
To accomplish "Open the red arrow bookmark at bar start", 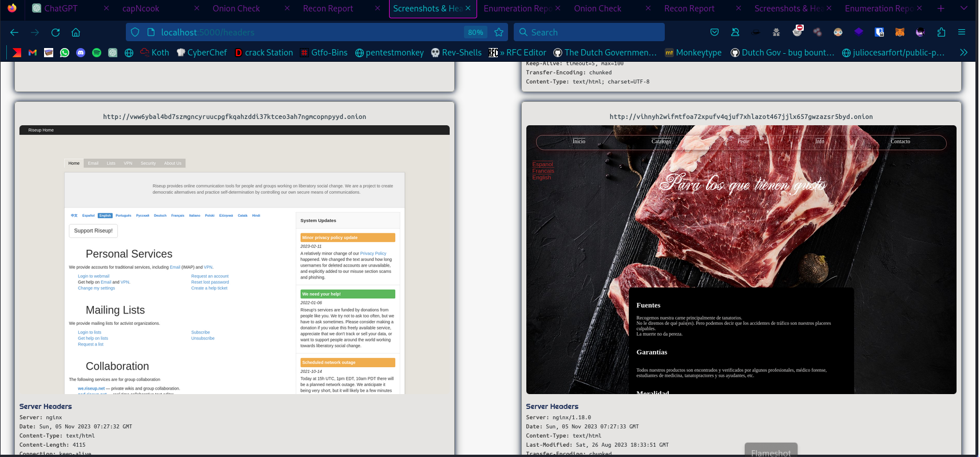I will coord(17,53).
